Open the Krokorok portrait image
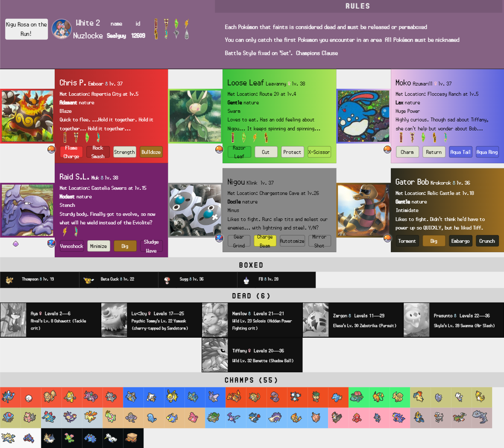504x448 pixels. coord(363,210)
